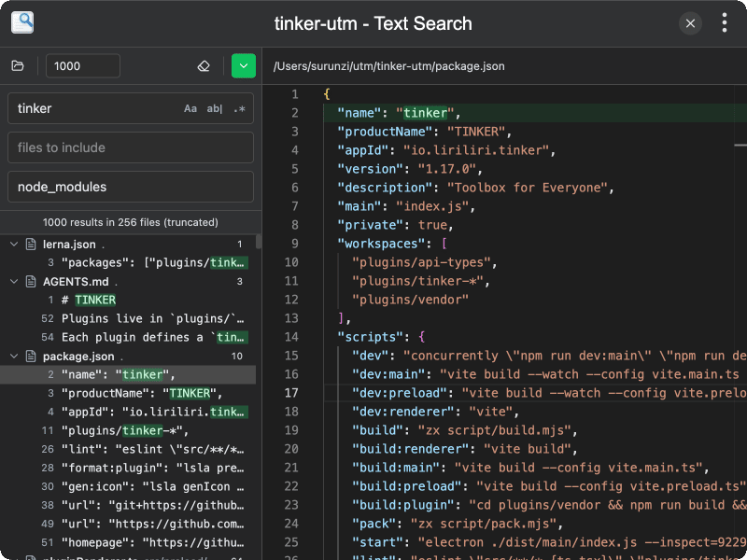Toggle Use Regular Expression (.*) option
747x560 pixels.
(239, 108)
